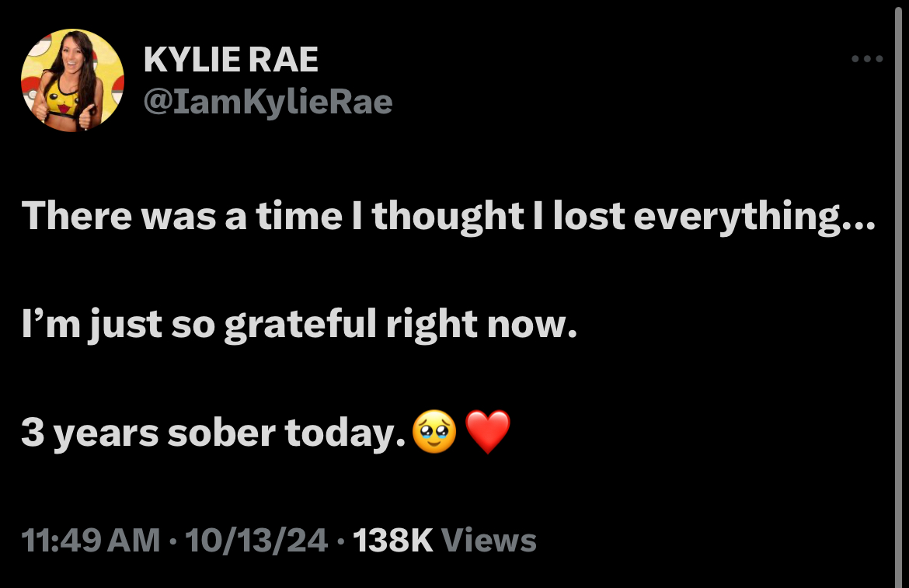Click the username area beneath KYLIE RAE
The height and width of the screenshot is (588, 909).
267,101
